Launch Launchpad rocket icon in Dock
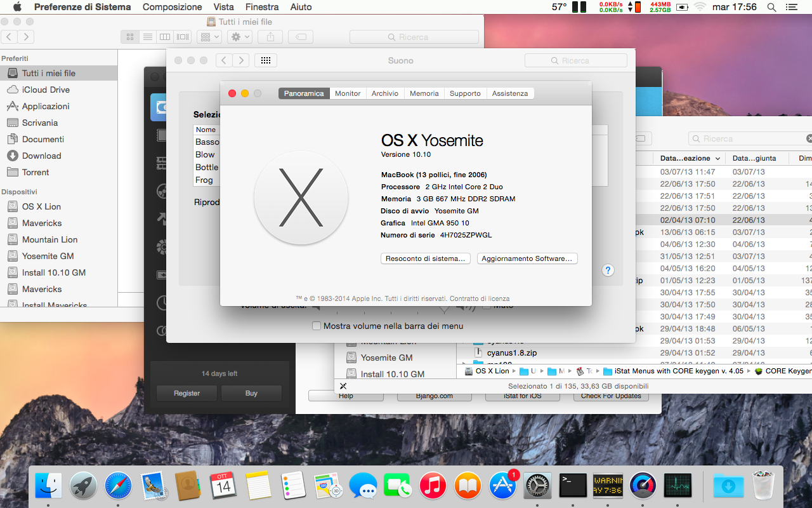 84,486
